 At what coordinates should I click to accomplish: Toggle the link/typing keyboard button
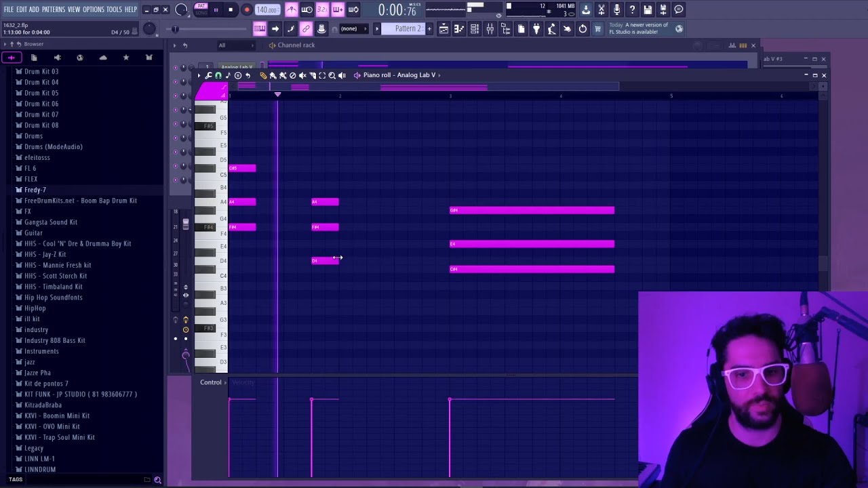pyautogui.click(x=306, y=28)
